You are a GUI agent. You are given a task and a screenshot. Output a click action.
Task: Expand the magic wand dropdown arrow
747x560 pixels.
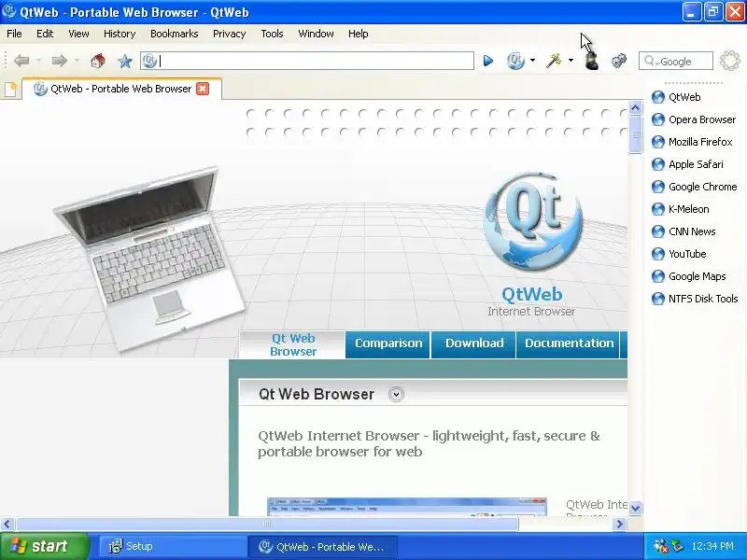[x=571, y=61]
